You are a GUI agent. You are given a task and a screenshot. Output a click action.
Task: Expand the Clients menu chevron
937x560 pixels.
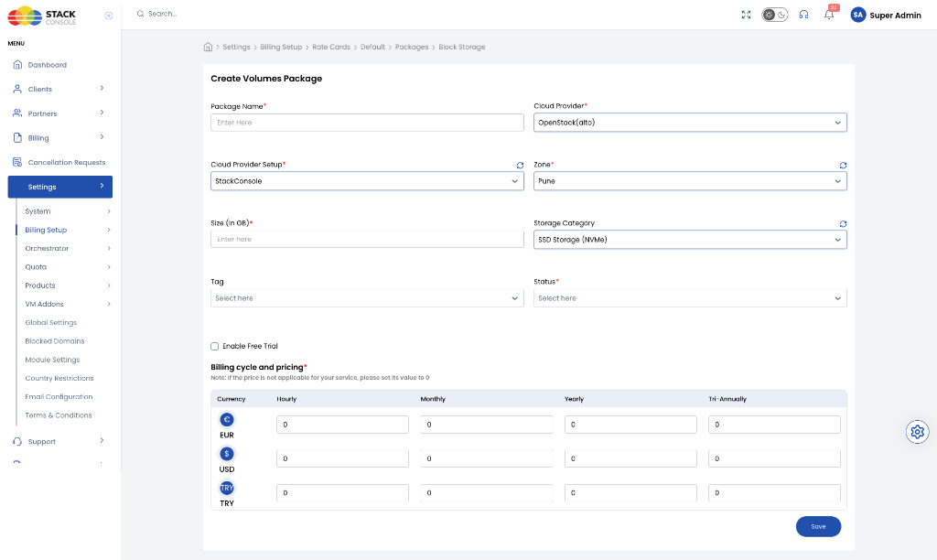[102, 88]
